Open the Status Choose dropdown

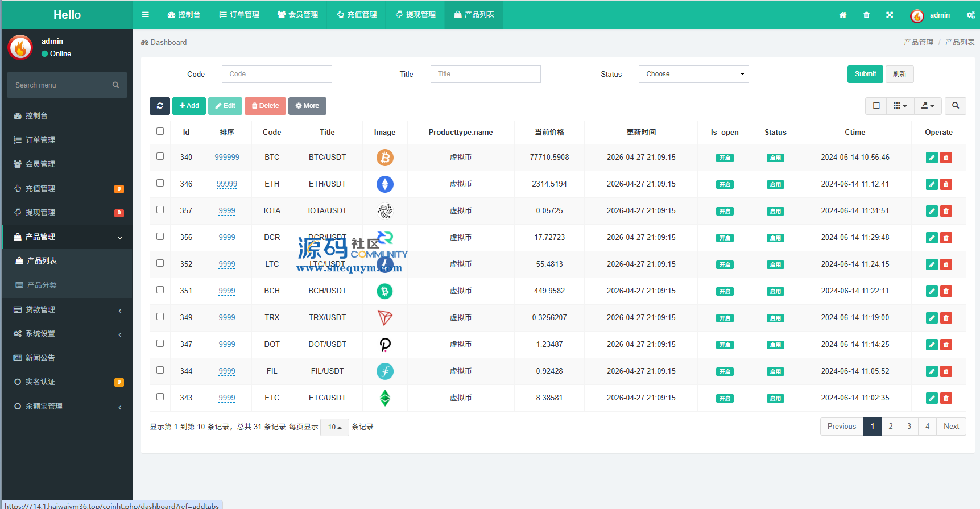tap(693, 74)
